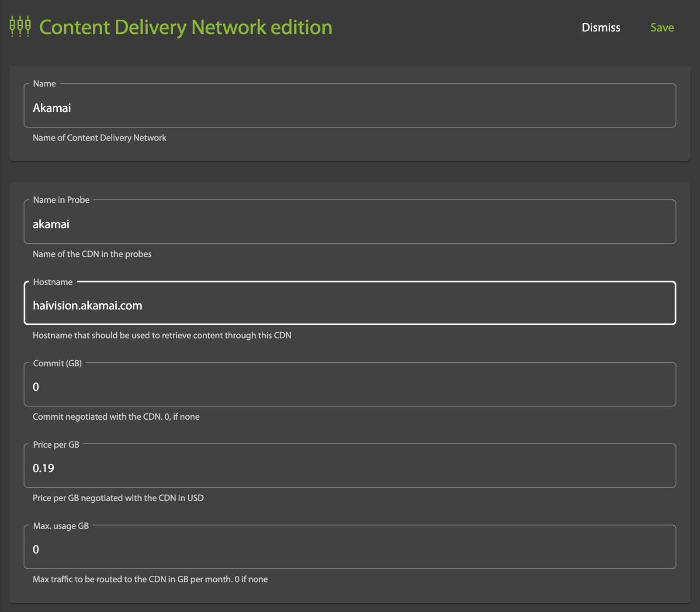Click the 'Commit (GB)' floating label
This screenshot has width=700, height=612.
(57, 363)
